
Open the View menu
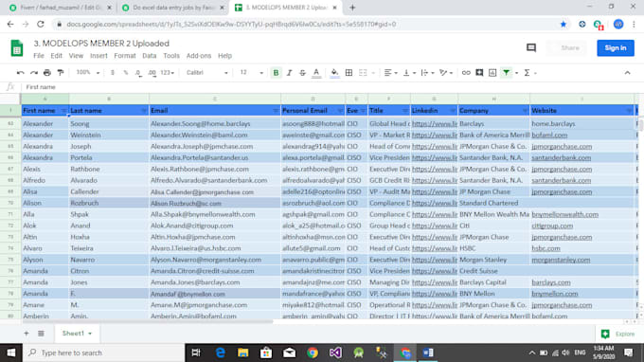76,56
